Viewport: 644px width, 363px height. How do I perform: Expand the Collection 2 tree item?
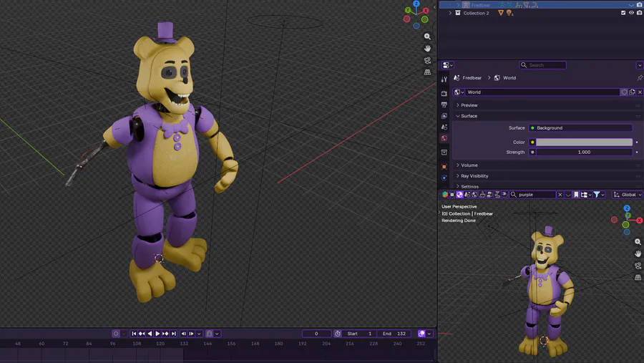click(450, 13)
